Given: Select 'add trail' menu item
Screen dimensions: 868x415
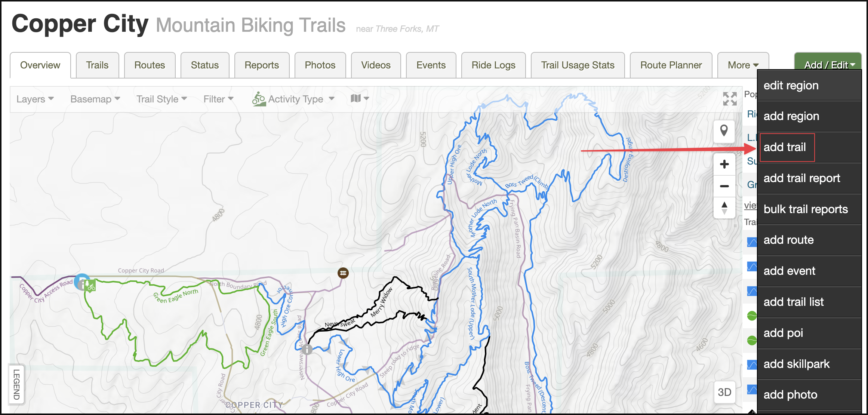Looking at the screenshot, I should (x=785, y=147).
